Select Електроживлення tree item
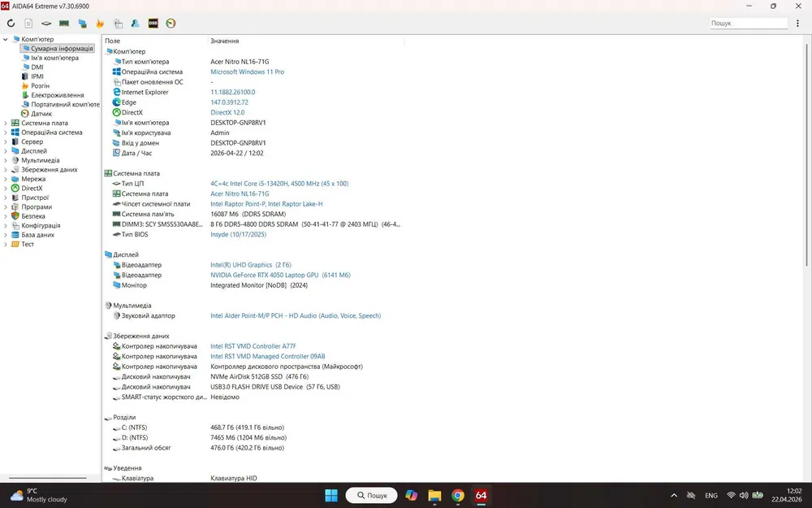Screen dimensions: 812x508 click(x=57, y=95)
